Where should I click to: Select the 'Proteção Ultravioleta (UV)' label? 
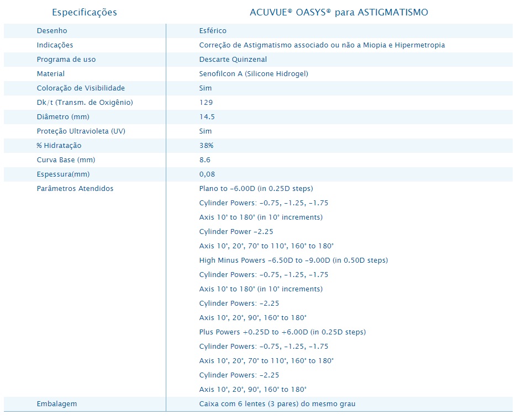[81, 131]
